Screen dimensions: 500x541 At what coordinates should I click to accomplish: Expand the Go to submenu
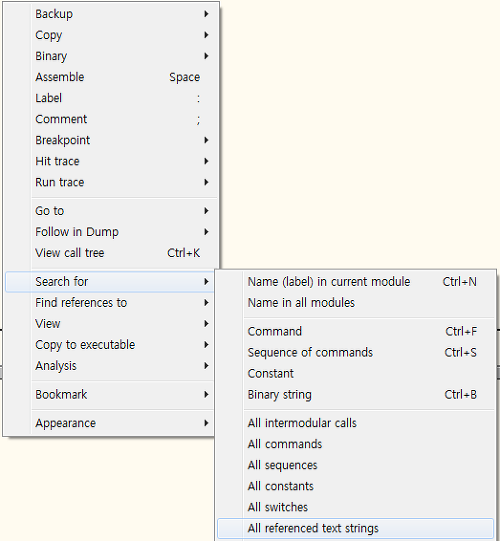coord(111,211)
